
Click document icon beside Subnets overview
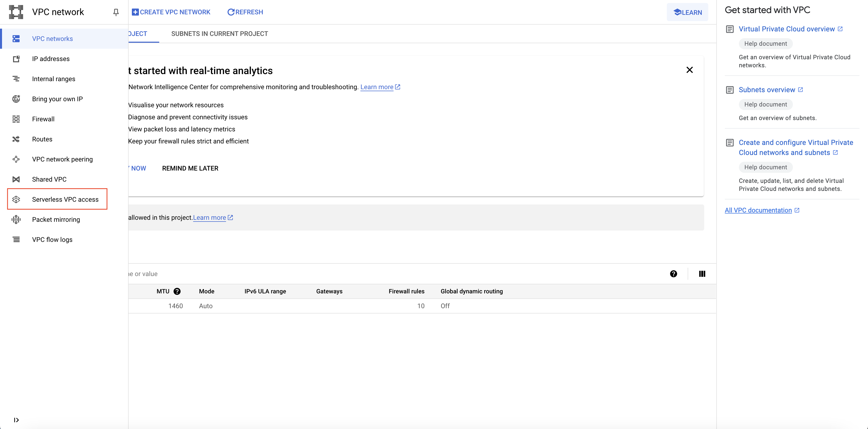click(x=730, y=90)
